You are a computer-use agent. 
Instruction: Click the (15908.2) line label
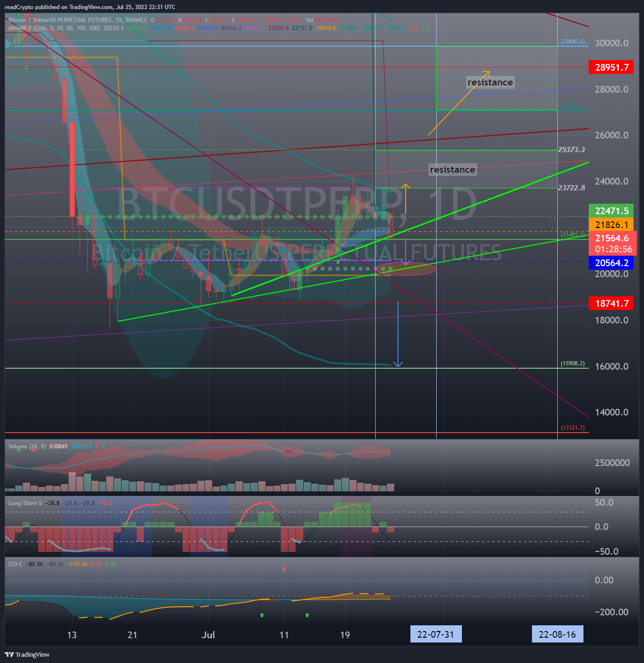pyautogui.click(x=572, y=363)
